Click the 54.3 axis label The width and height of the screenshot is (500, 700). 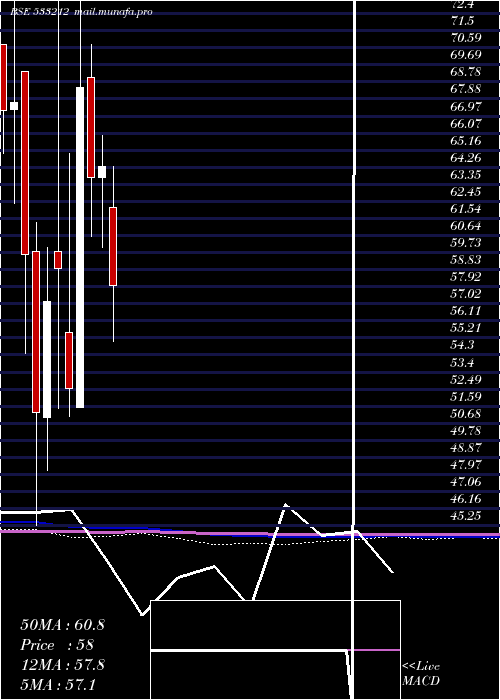462,345
